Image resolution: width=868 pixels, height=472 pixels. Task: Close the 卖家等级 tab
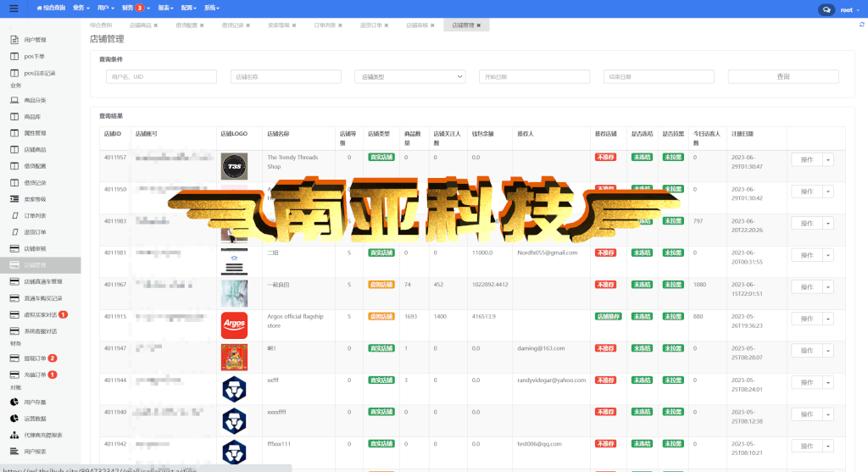294,25
